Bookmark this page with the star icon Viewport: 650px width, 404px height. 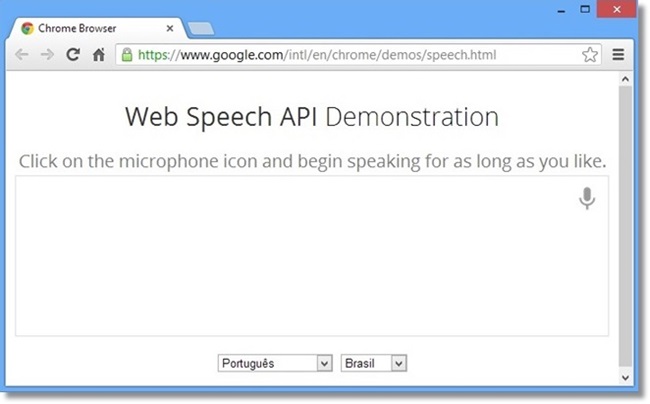click(x=589, y=55)
